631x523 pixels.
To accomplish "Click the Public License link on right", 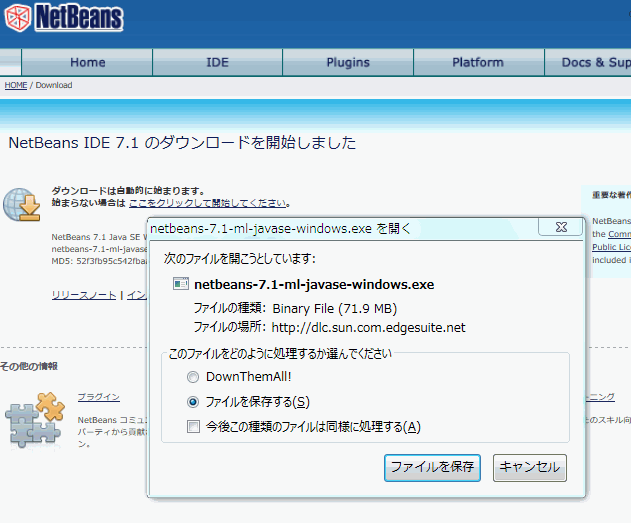I will pyautogui.click(x=611, y=247).
